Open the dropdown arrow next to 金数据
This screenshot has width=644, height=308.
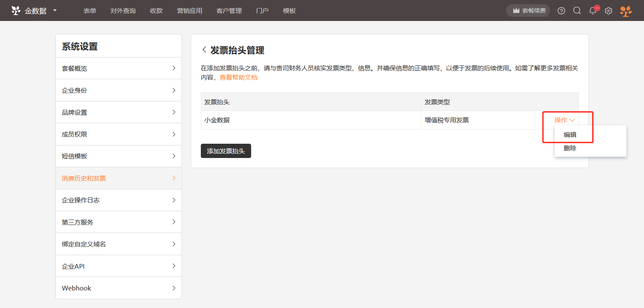55,10
